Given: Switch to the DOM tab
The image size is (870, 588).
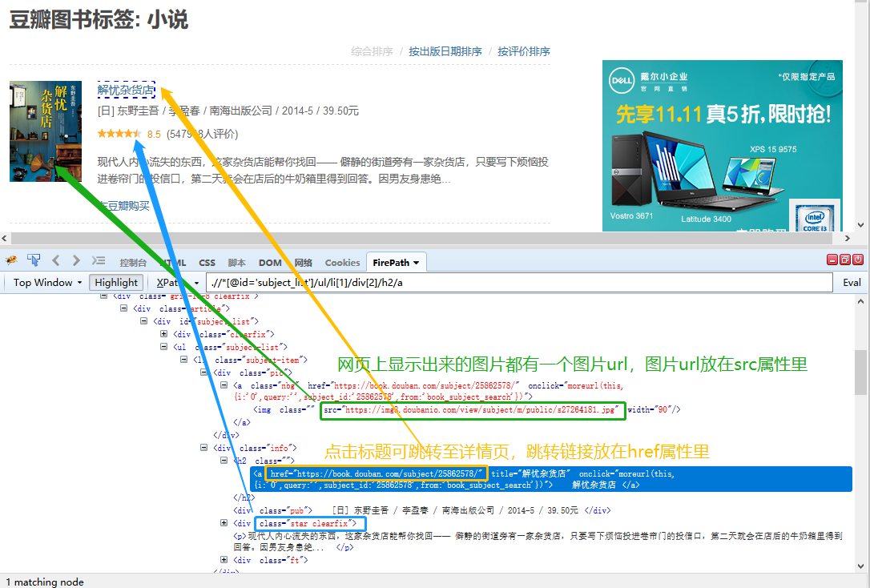Looking at the screenshot, I should pos(270,263).
